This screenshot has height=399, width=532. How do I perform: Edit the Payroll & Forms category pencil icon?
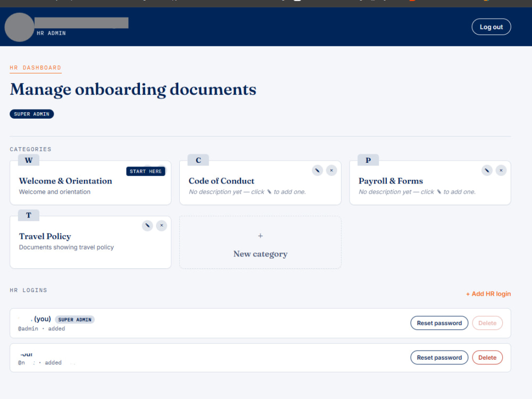[487, 170]
